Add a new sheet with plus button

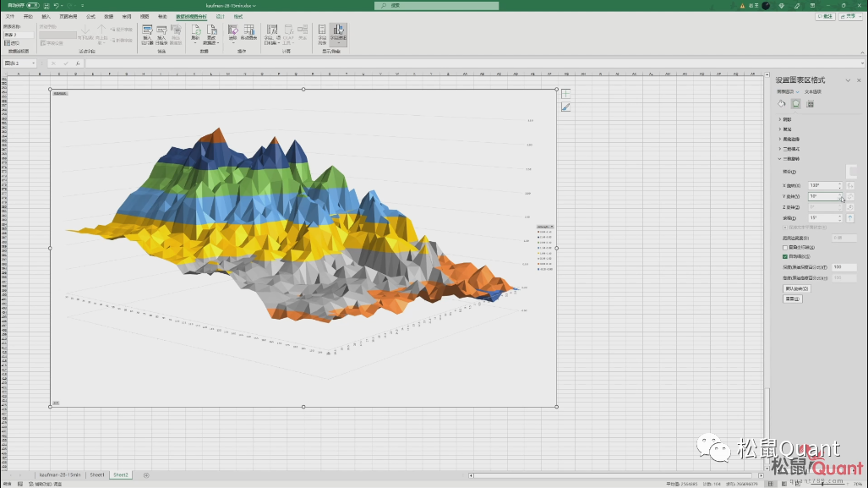coord(146,475)
